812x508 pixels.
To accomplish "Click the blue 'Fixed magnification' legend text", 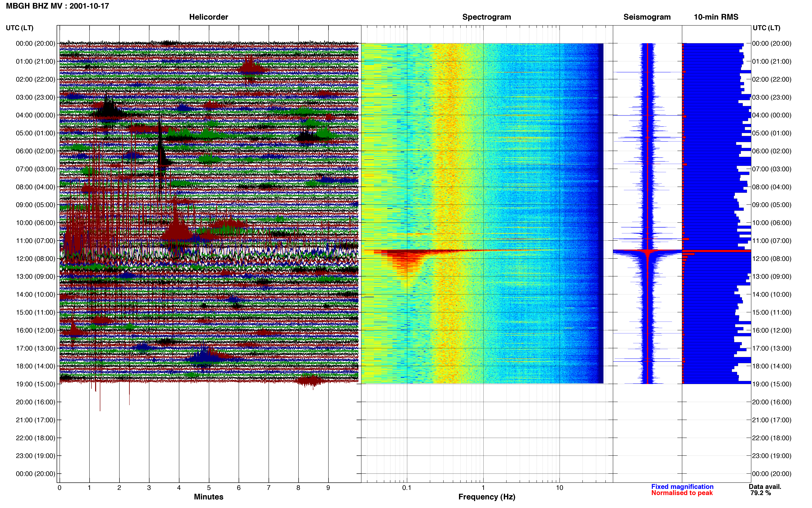I will point(682,486).
